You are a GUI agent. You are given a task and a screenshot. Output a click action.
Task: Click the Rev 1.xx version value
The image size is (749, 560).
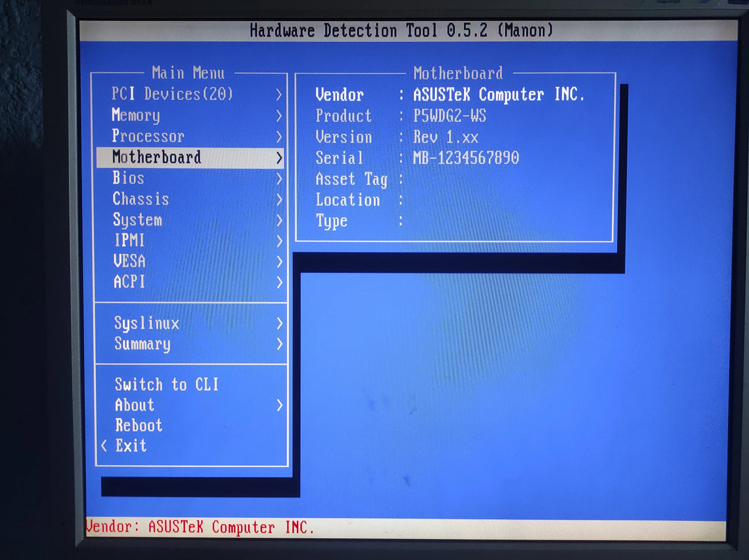point(446,137)
